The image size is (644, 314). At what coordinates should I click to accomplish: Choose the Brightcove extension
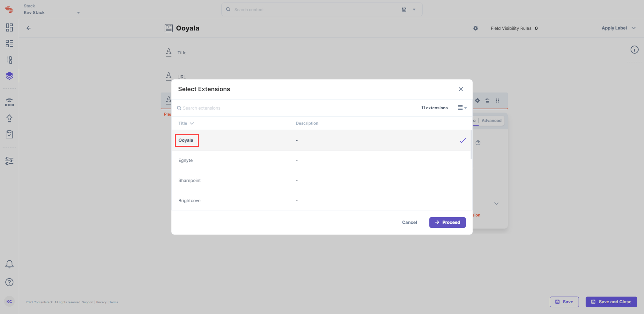(321, 201)
